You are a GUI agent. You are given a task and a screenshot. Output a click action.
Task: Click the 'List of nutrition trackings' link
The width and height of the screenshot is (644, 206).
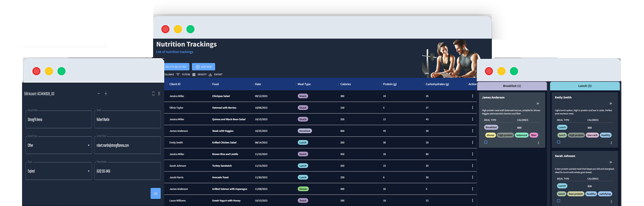coord(175,52)
